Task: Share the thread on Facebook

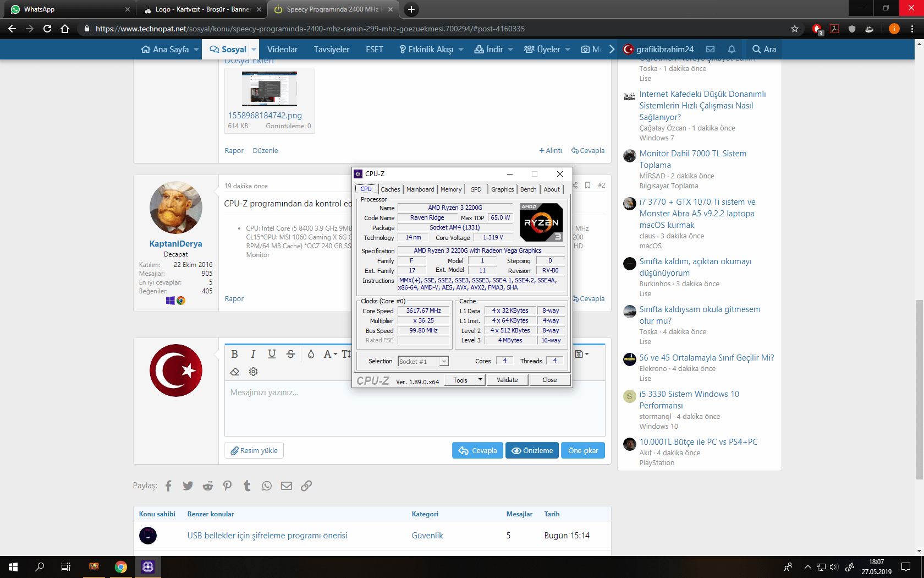Action: [x=168, y=486]
